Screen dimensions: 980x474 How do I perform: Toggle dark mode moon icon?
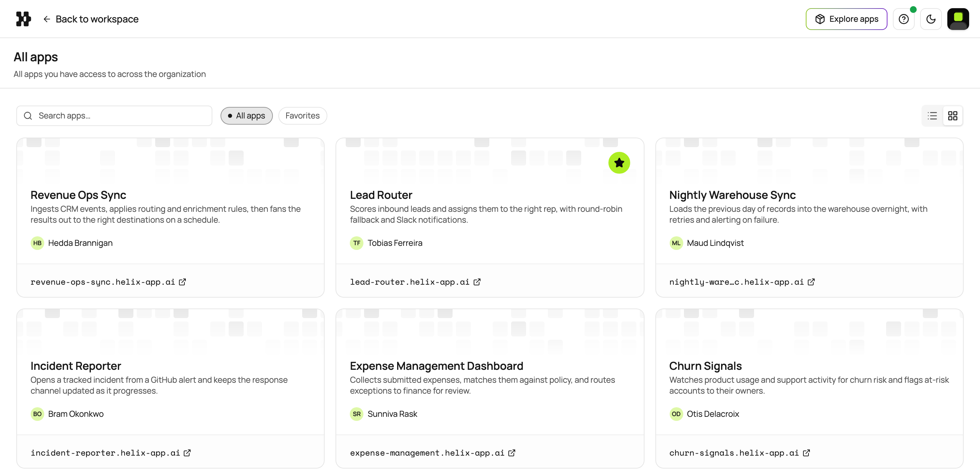(x=931, y=19)
